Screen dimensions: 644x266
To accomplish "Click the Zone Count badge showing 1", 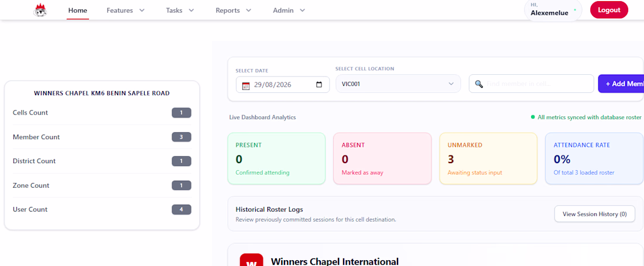I will (181, 185).
